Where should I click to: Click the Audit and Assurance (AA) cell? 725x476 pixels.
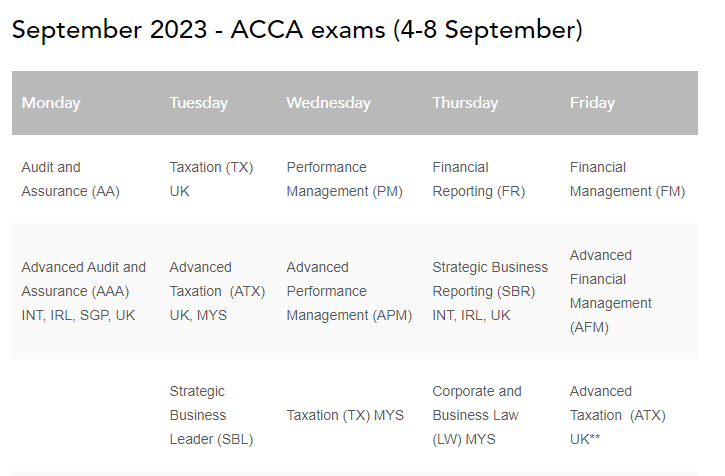point(70,179)
